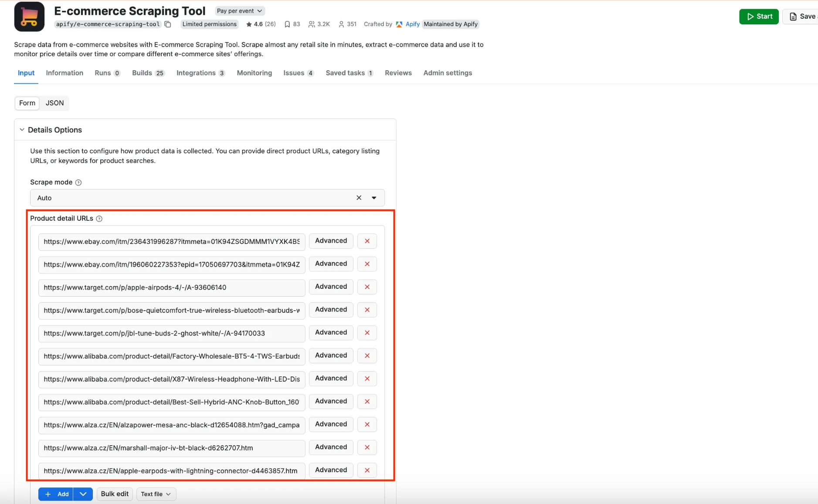Collapse the Details Options section

[x=21, y=129]
